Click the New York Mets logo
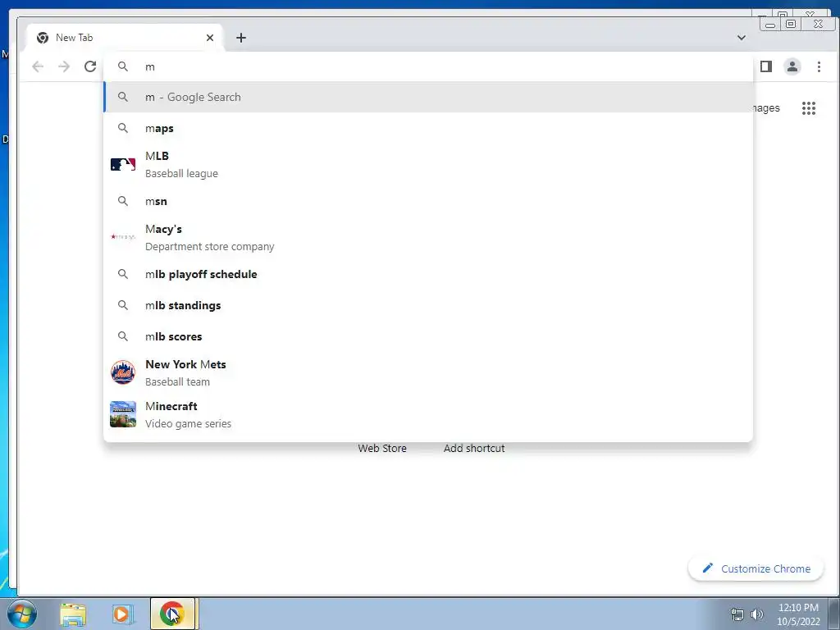Viewport: 840px width, 630px height. 123,372
